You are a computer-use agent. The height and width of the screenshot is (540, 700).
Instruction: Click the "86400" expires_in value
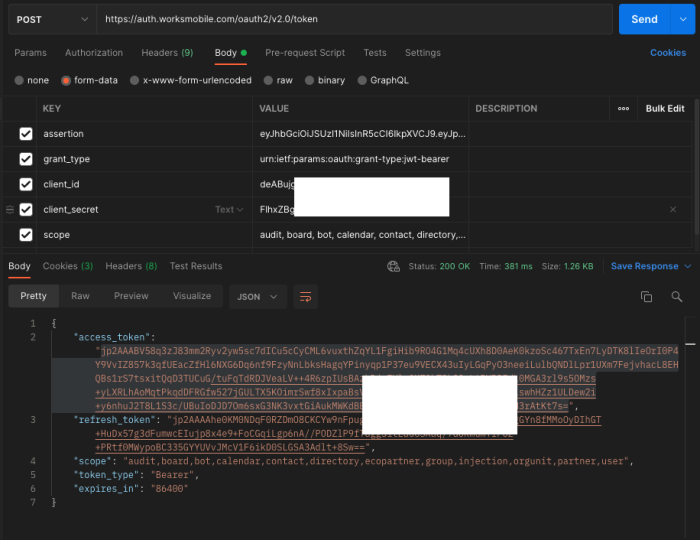pyautogui.click(x=170, y=489)
